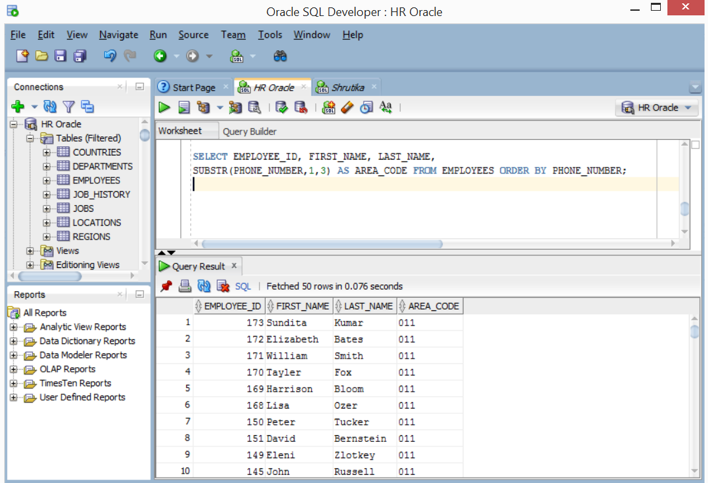Click the Open folder icon in main toolbar

(x=42, y=56)
